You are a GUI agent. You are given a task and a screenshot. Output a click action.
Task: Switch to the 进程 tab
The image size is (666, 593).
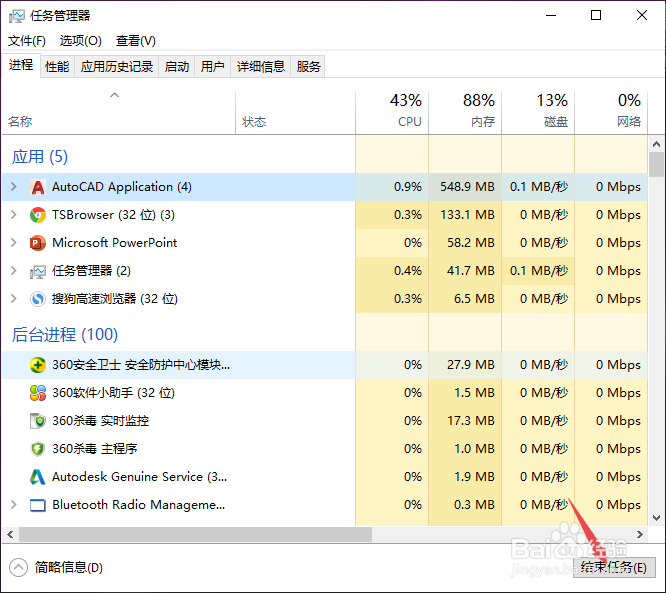tap(21, 65)
